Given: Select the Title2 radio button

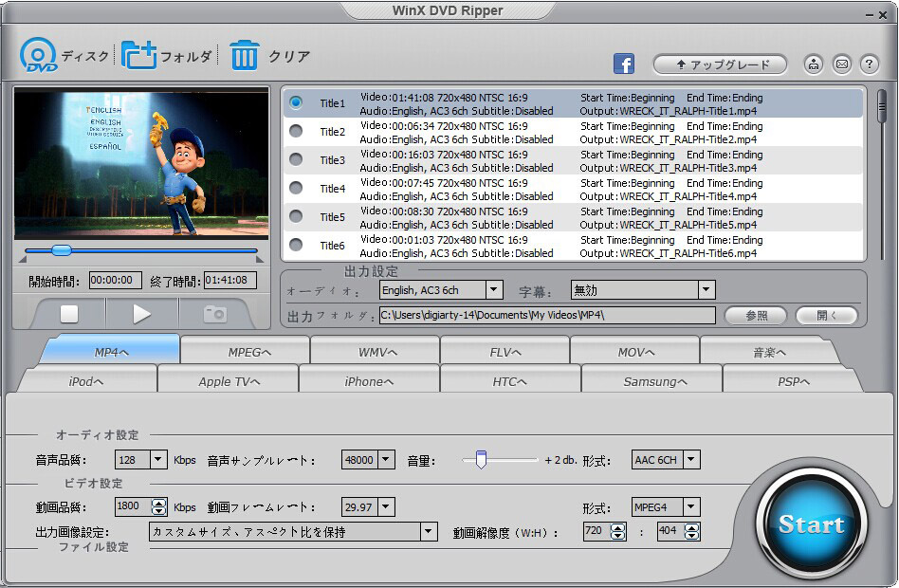Looking at the screenshot, I should pyautogui.click(x=296, y=132).
